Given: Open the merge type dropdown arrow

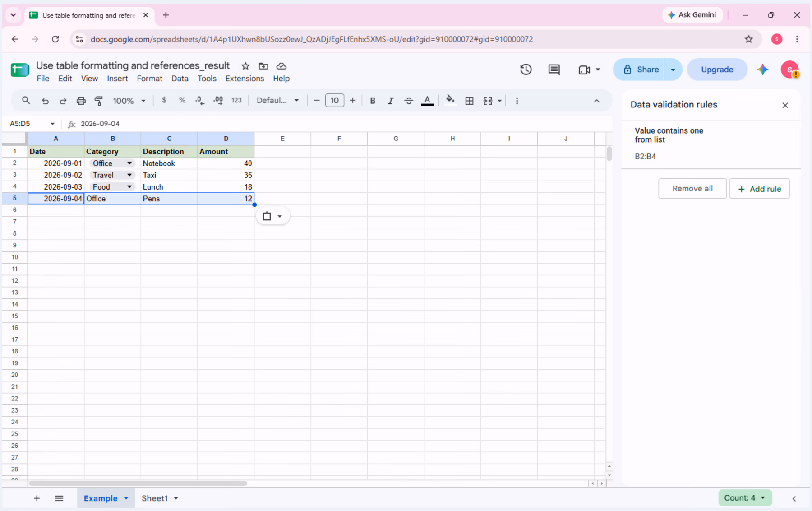Looking at the screenshot, I should click(x=499, y=101).
